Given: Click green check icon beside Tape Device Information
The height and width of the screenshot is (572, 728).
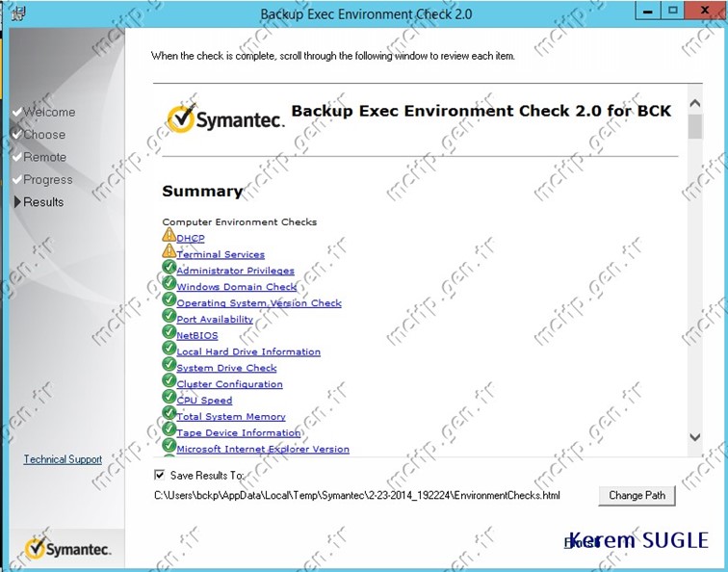Looking at the screenshot, I should point(169,429).
